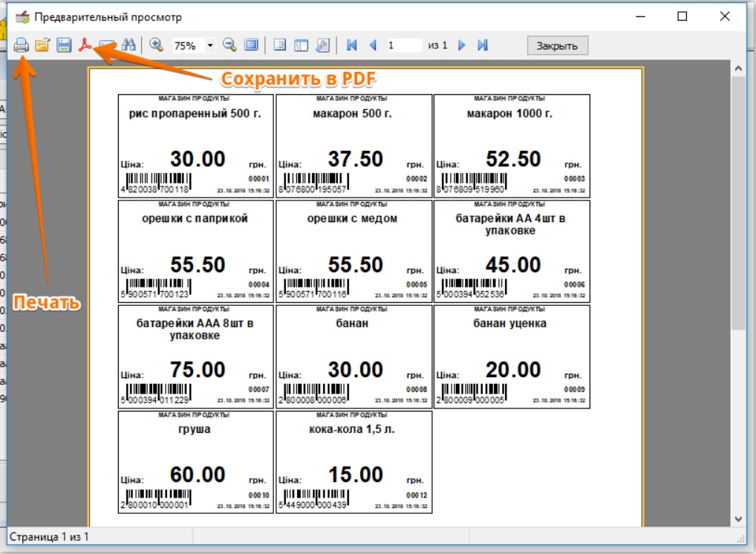Zoom out with the minus magnifier

click(230, 45)
